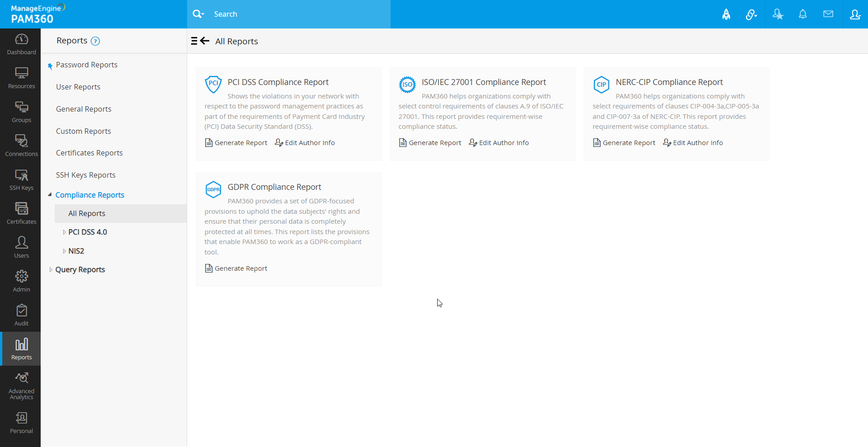868x447 pixels.
Task: Open Connections in the left sidebar
Action: click(21, 146)
